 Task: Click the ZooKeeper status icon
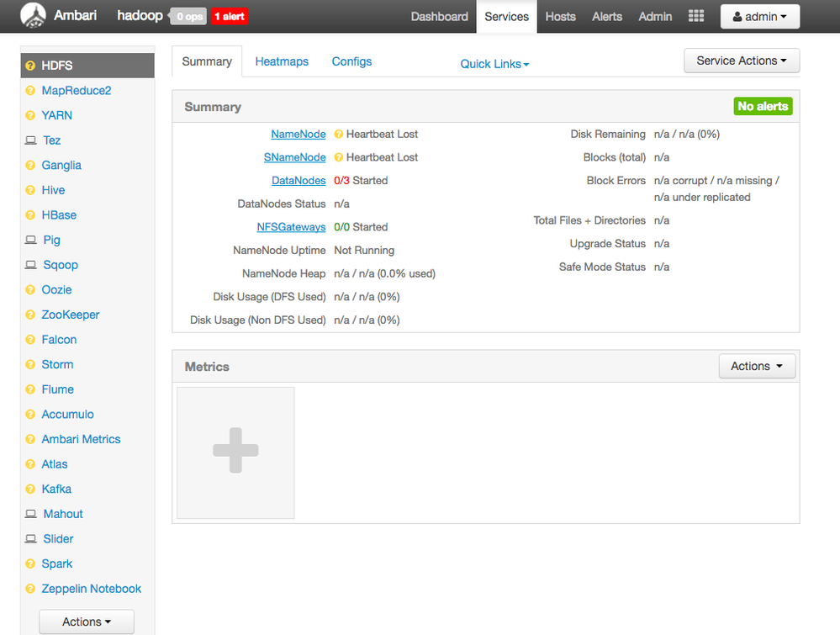tap(30, 315)
